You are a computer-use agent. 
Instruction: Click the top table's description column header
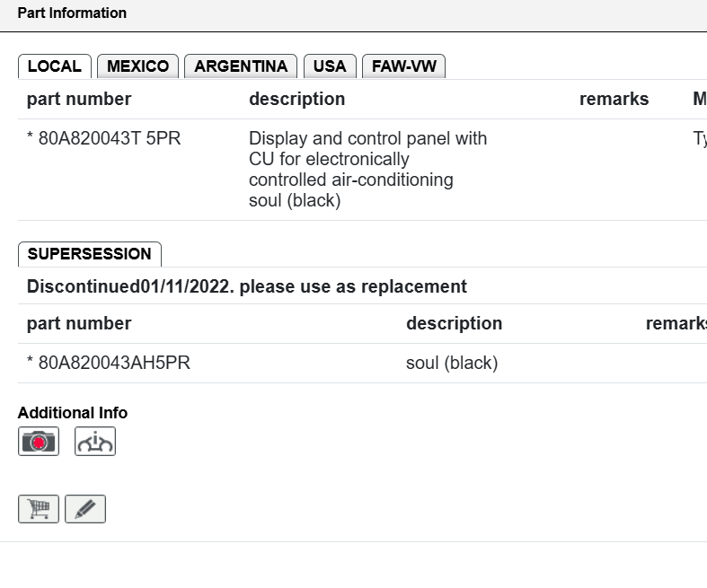point(296,100)
